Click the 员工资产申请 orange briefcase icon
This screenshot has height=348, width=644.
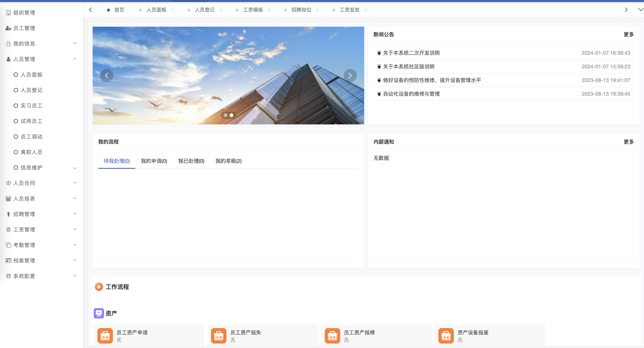pyautogui.click(x=105, y=336)
